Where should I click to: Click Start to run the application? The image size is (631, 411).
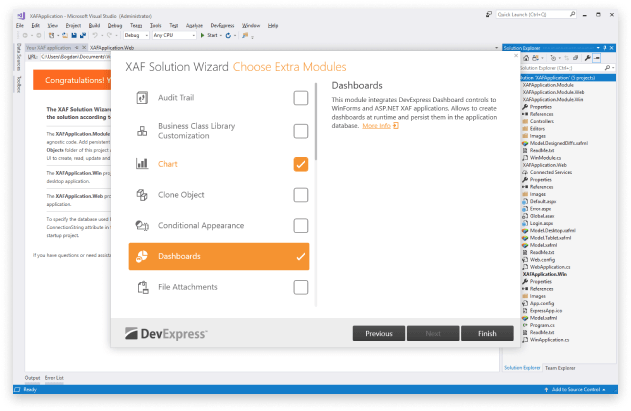[209, 35]
